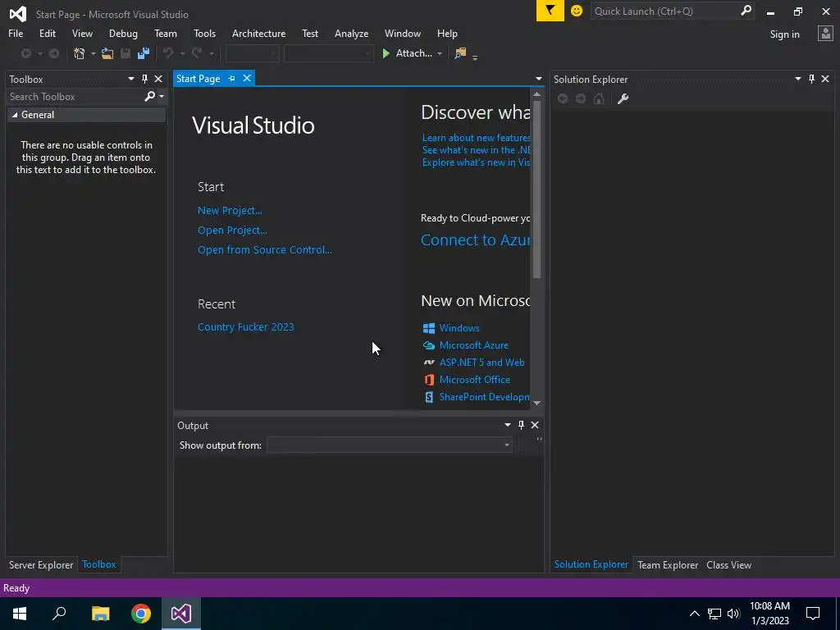Viewport: 840px width, 630px height.
Task: Click the taskbar search icon
Action: 59,614
